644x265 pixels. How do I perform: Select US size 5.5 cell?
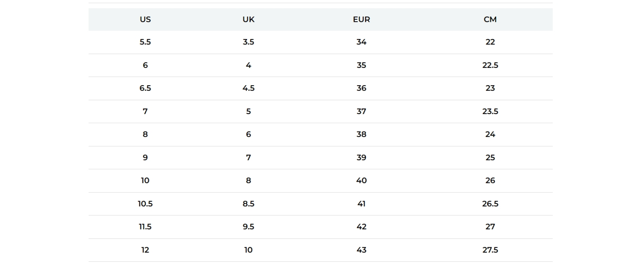coord(145,42)
